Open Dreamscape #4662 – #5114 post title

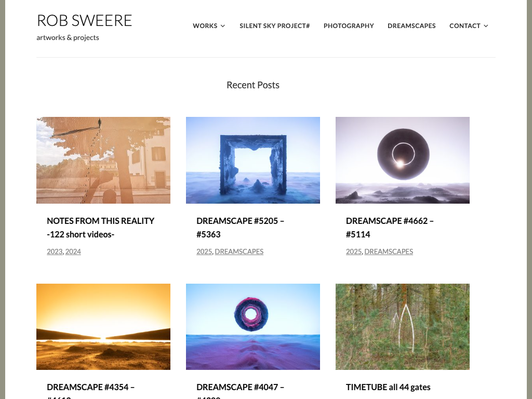[x=390, y=228]
